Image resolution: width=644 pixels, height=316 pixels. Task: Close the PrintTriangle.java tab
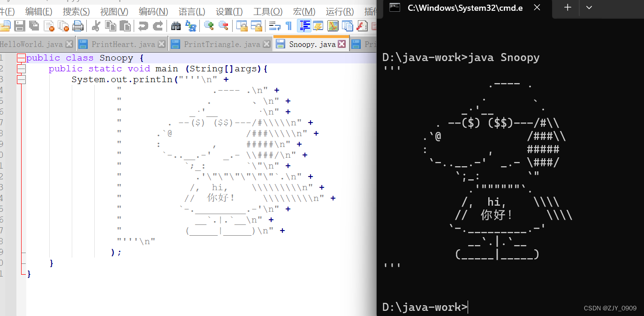pos(267,44)
